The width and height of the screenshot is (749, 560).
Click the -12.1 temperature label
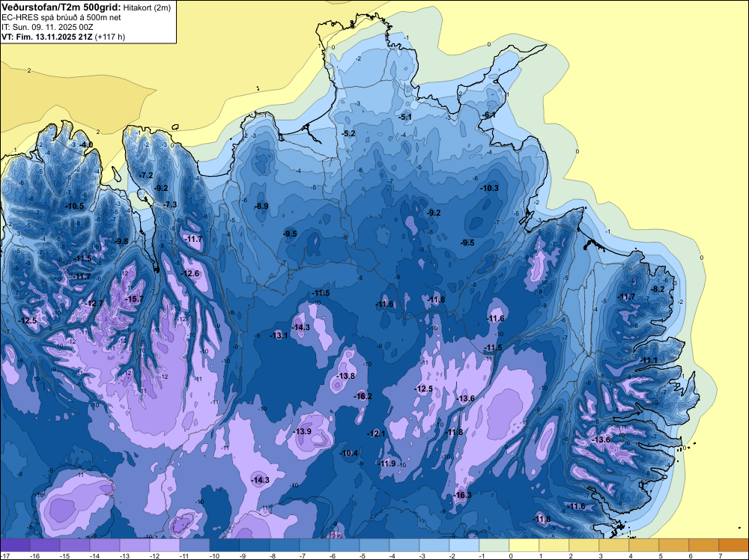click(x=376, y=433)
